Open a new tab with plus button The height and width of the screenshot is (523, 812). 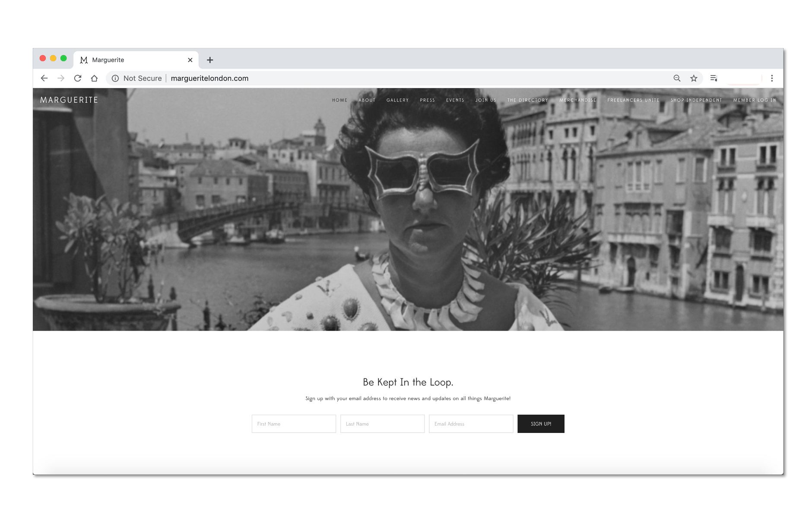point(210,60)
